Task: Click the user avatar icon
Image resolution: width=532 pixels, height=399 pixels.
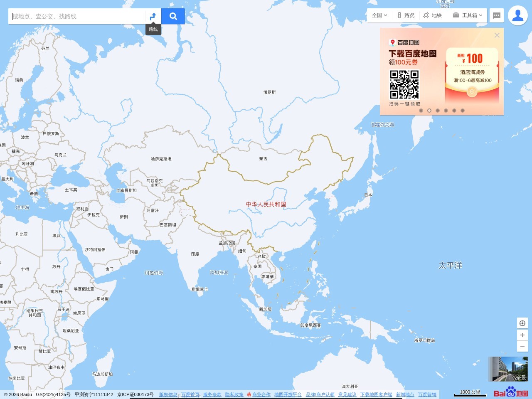Action: click(x=518, y=15)
